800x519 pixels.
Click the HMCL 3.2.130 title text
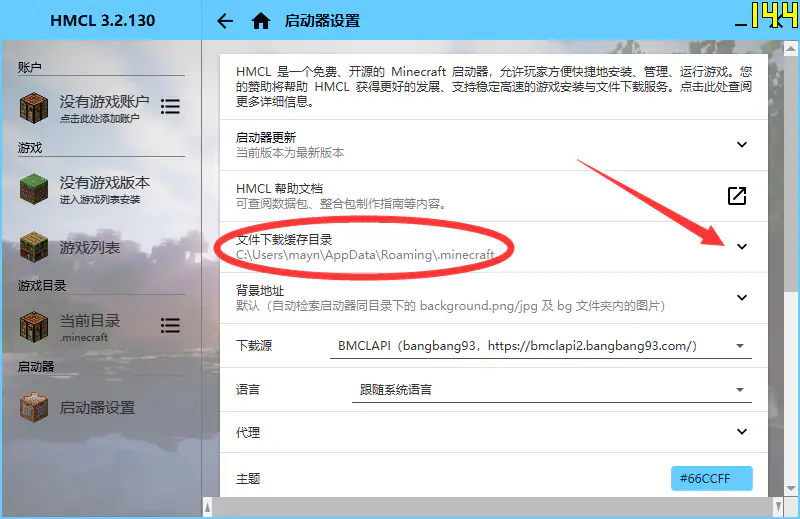[103, 20]
